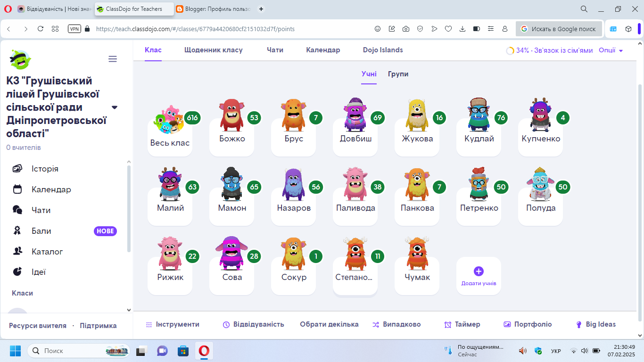Screen dimensions: 644x362
Task: Open the Dojo Islands tab
Action: [383, 50]
